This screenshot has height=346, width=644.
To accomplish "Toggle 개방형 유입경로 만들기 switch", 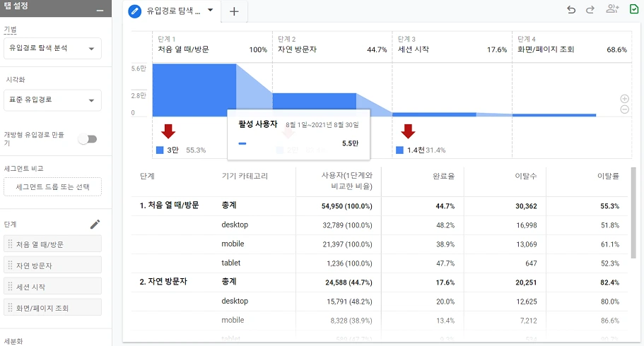I will click(88, 139).
